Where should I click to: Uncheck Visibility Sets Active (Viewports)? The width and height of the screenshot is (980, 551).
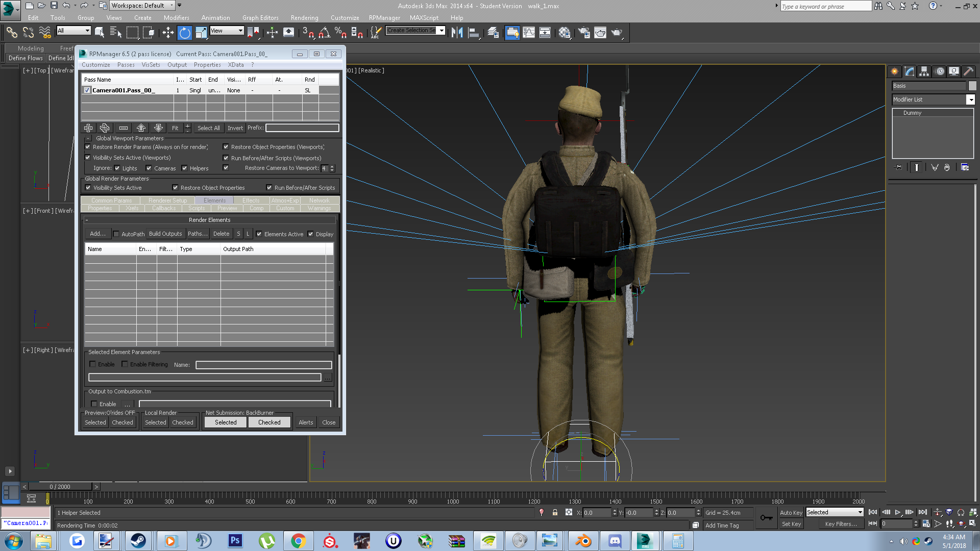tap(88, 158)
